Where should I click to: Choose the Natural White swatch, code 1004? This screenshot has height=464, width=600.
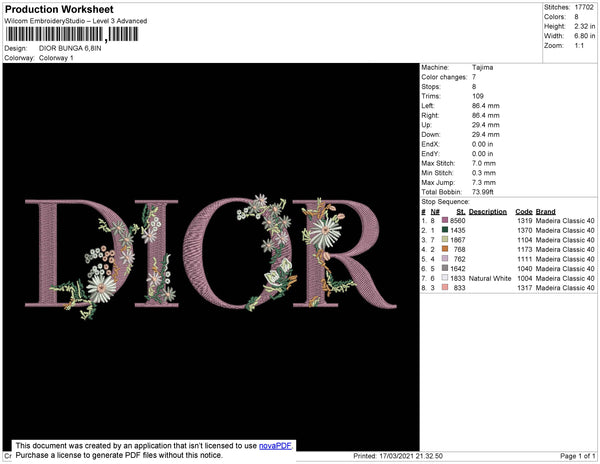[x=445, y=278]
